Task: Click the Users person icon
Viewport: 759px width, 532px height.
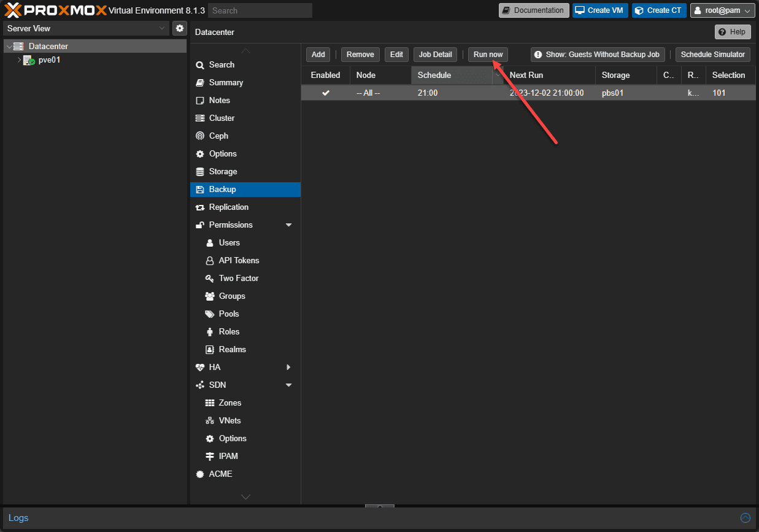Action: 210,243
